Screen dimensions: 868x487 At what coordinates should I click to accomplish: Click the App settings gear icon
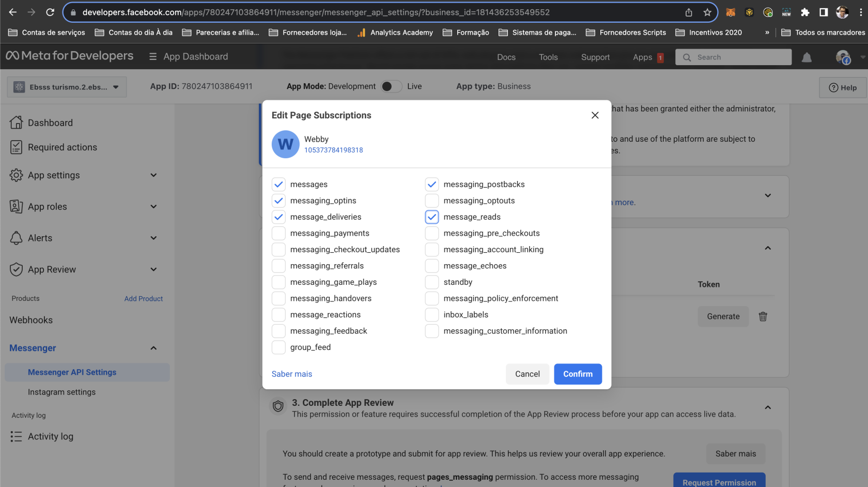(16, 175)
